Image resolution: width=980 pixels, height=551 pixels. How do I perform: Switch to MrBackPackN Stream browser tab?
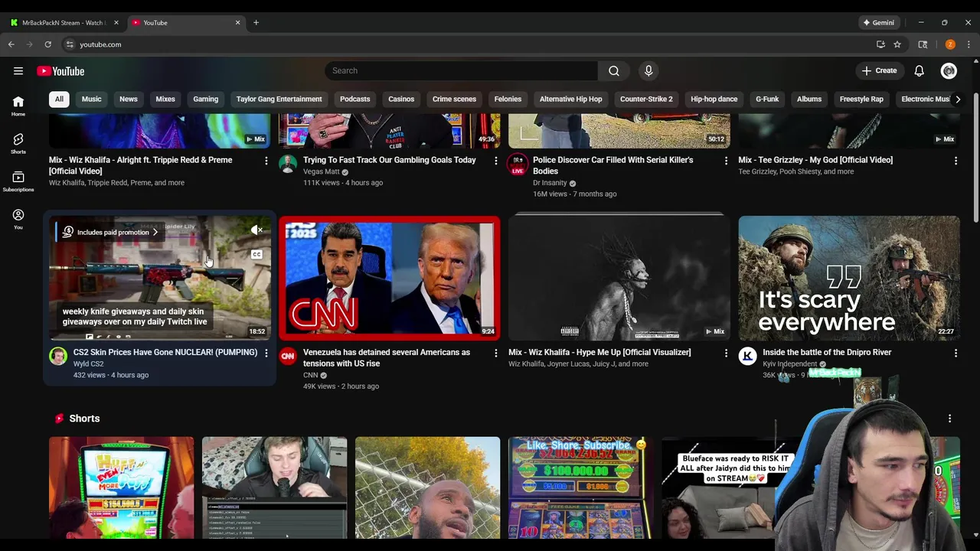[x=63, y=22]
